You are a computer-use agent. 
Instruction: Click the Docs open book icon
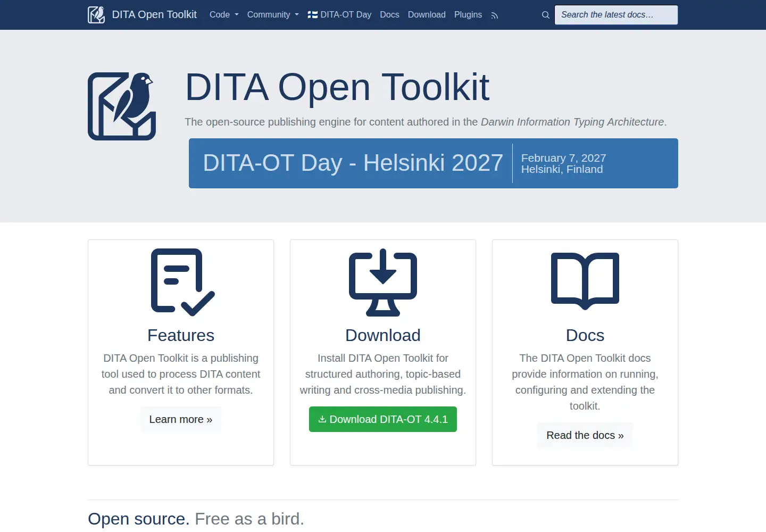coord(585,281)
